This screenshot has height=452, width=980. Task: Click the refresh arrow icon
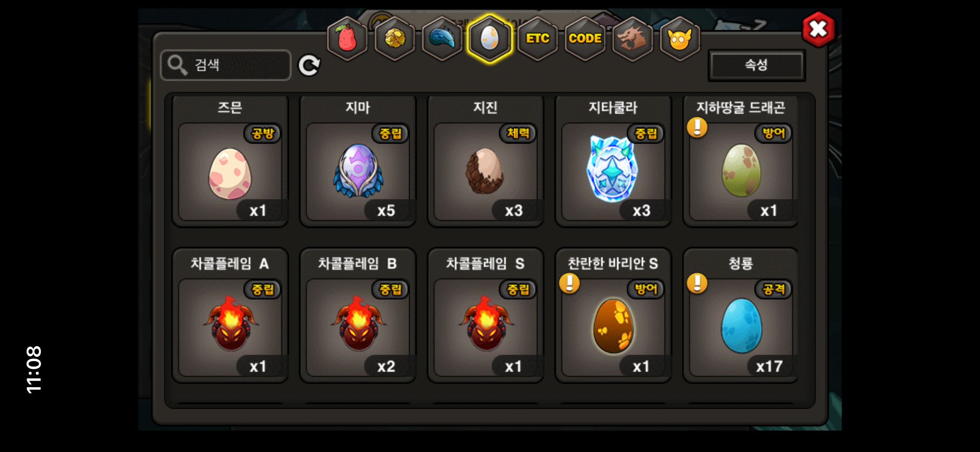pyautogui.click(x=309, y=66)
